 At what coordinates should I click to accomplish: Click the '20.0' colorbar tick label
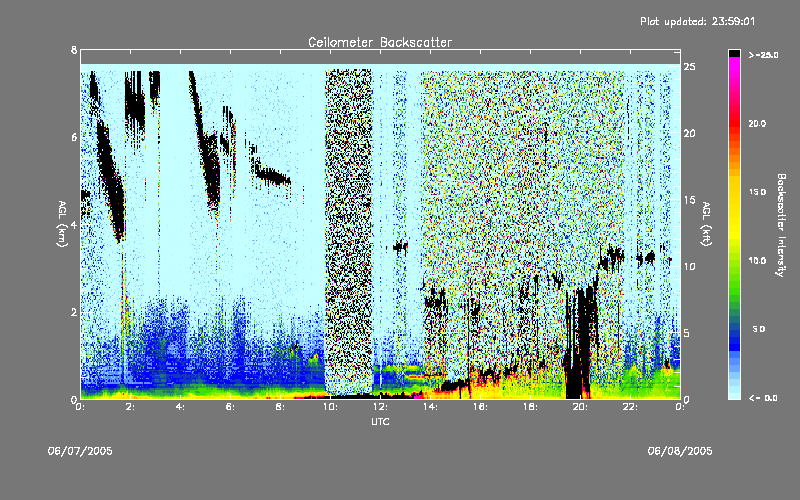click(757, 123)
